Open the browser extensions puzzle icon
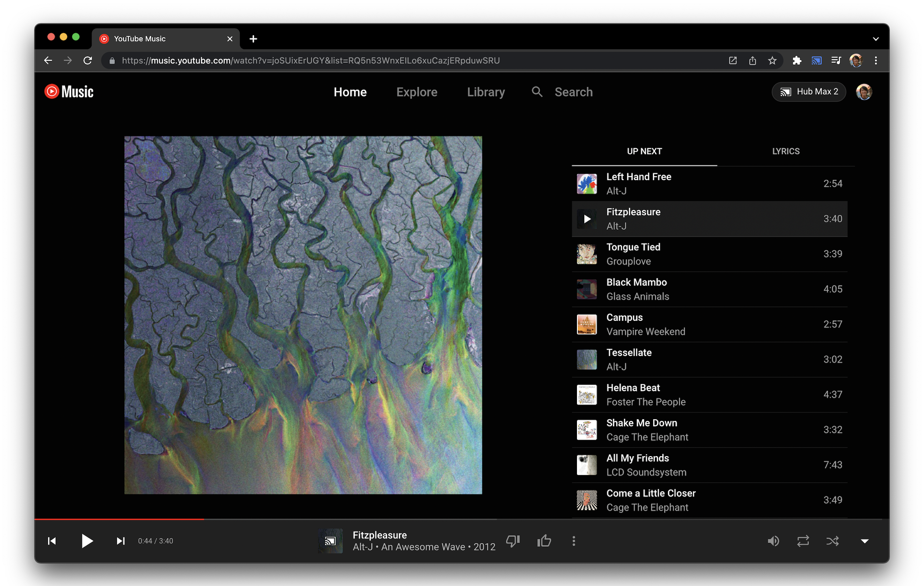This screenshot has width=924, height=586. (797, 61)
